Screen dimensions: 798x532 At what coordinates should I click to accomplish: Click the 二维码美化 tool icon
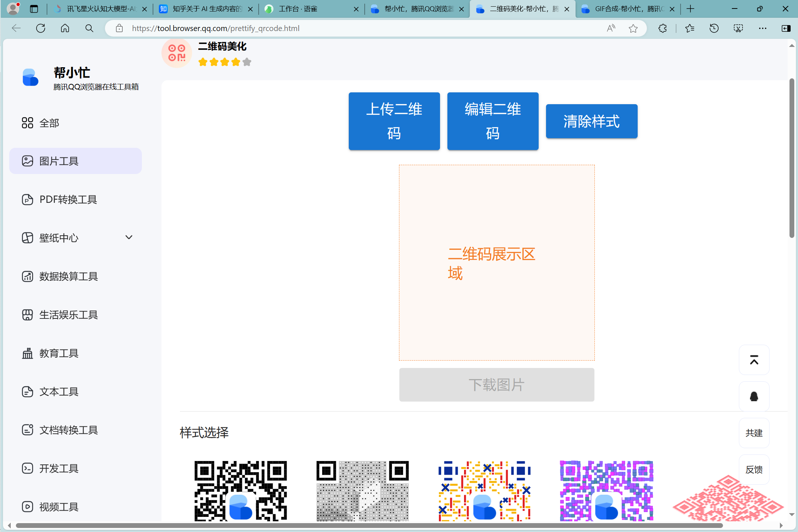(x=177, y=53)
